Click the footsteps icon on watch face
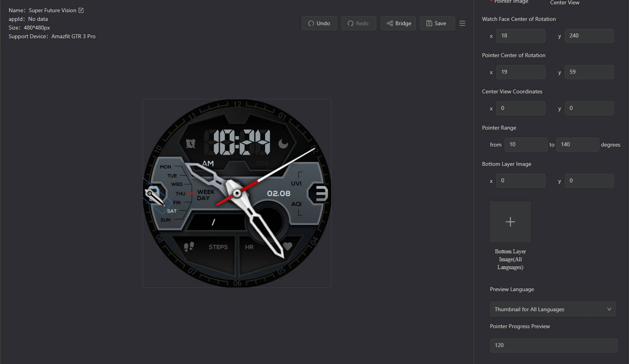This screenshot has height=364, width=629. [x=189, y=247]
